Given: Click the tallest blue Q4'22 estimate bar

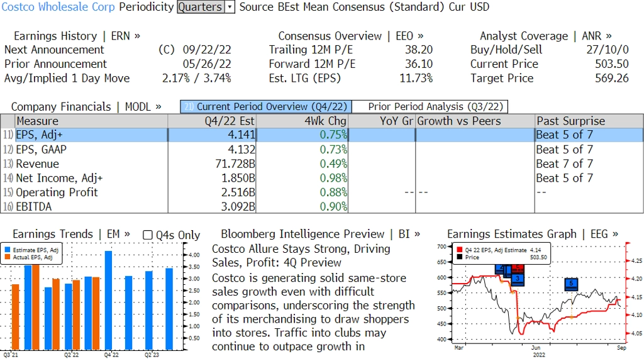Looking at the screenshot, I should tap(108, 301).
